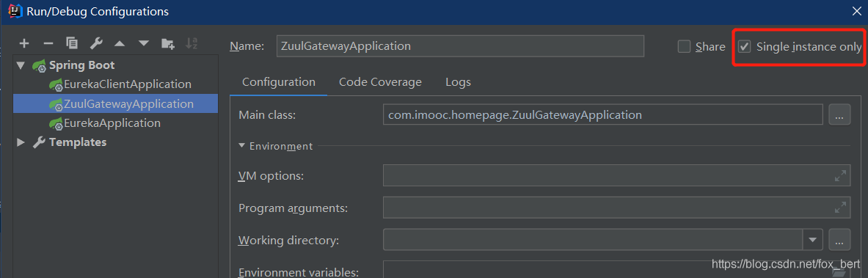Open the Working directory dropdown
Image resolution: width=868 pixels, height=278 pixels.
pyautogui.click(x=813, y=241)
